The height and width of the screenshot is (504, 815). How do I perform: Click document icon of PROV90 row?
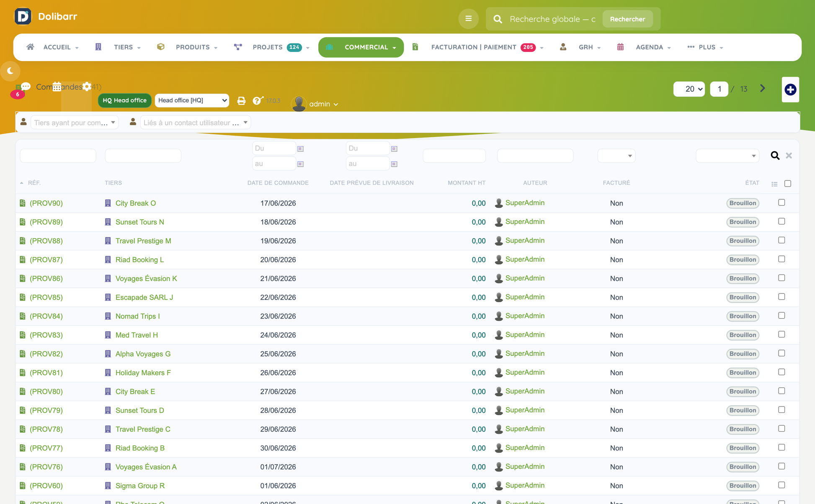pos(23,203)
